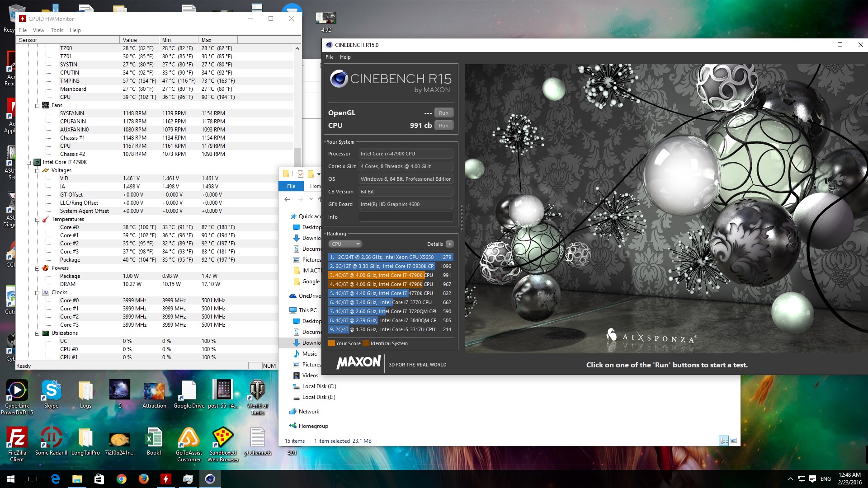Select the Xeon X5650 ranking entry

tap(384, 257)
